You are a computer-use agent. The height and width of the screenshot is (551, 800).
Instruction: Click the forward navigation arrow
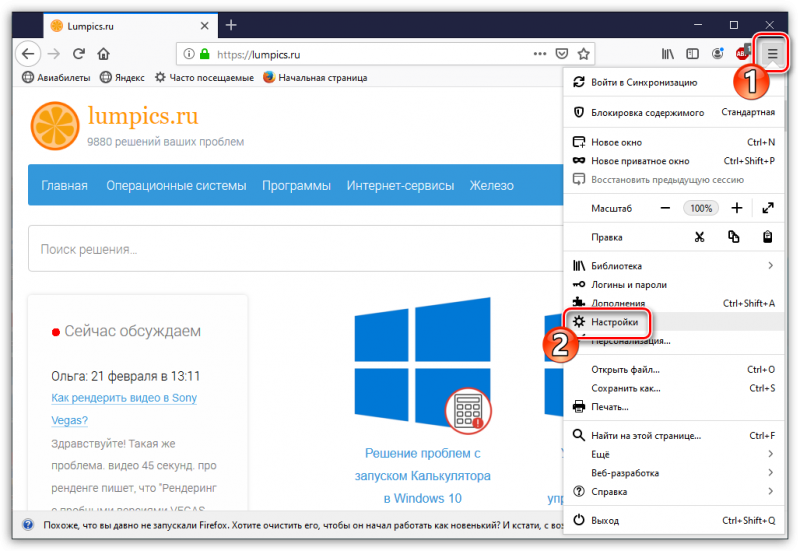(54, 54)
